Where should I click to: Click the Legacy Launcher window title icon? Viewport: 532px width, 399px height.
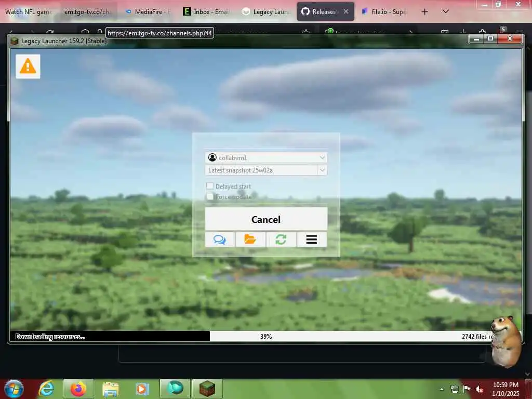coord(14,41)
